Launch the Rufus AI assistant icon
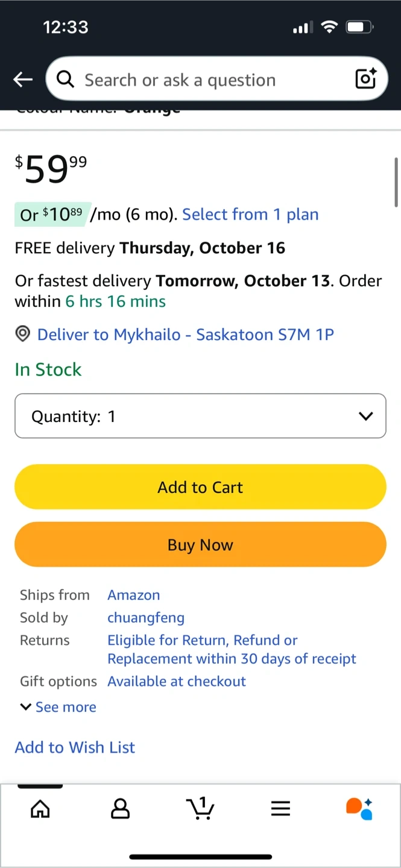The height and width of the screenshot is (868, 401). pyautogui.click(x=359, y=808)
